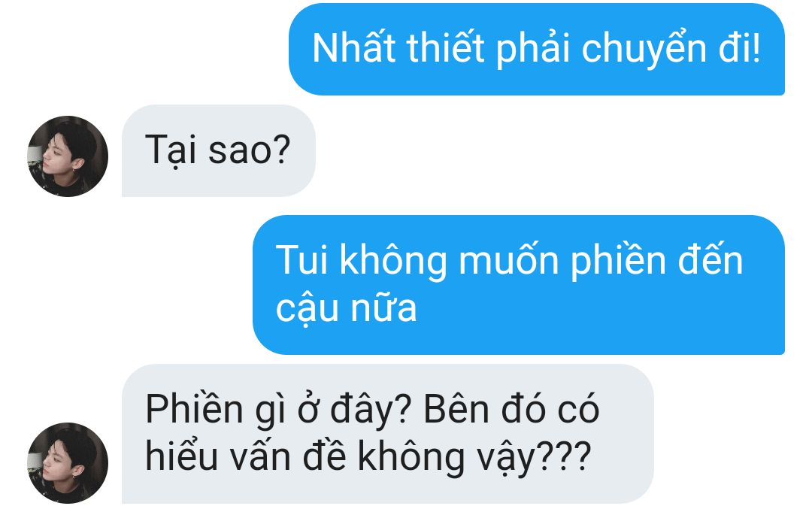
Task: Click the word "chuyển" in the top blue message
Action: pos(644,50)
